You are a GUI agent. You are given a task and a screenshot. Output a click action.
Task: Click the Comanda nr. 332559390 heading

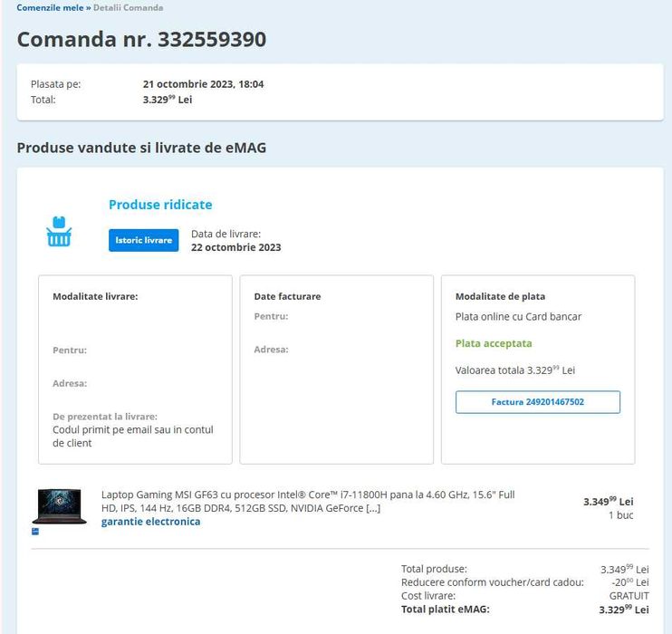pos(141,40)
